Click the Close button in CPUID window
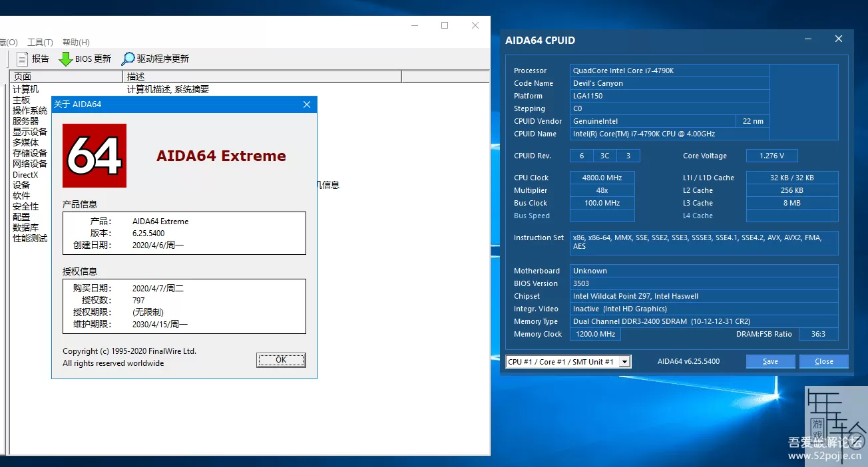This screenshot has width=868, height=467. 823,361
